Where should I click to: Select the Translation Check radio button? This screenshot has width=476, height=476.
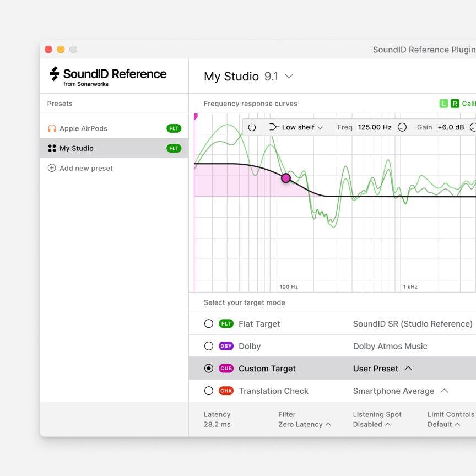209,391
